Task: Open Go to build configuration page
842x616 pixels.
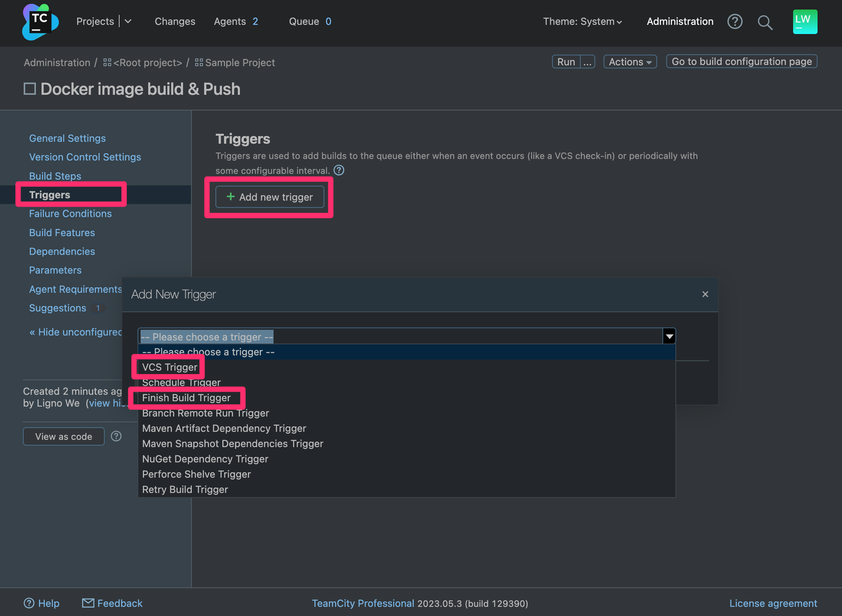Action: pos(742,62)
